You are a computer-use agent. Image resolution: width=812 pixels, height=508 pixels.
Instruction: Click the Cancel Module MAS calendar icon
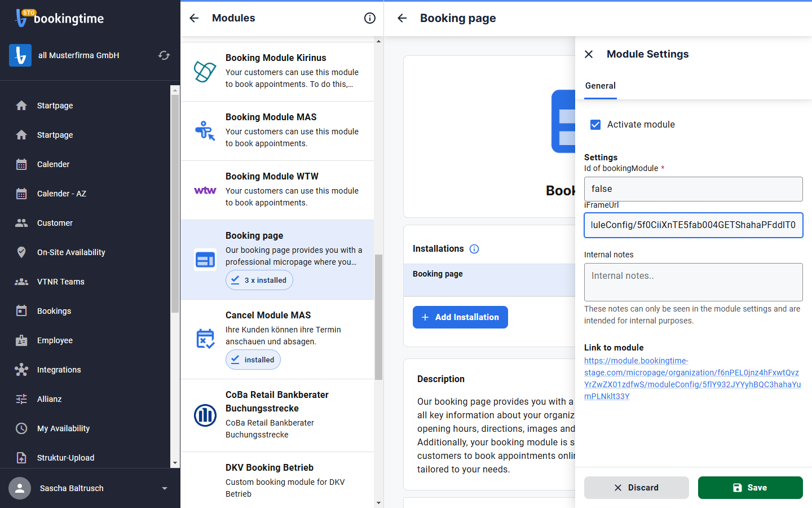[x=205, y=339]
